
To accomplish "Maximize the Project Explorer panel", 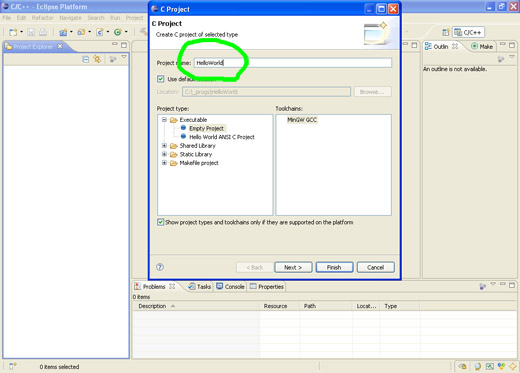I will (124, 45).
